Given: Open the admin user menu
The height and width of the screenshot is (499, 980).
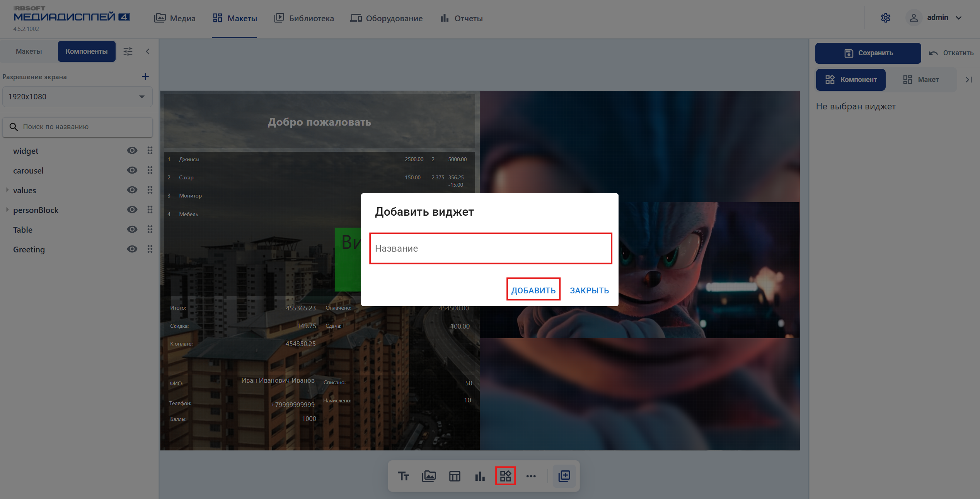Looking at the screenshot, I should 935,18.
